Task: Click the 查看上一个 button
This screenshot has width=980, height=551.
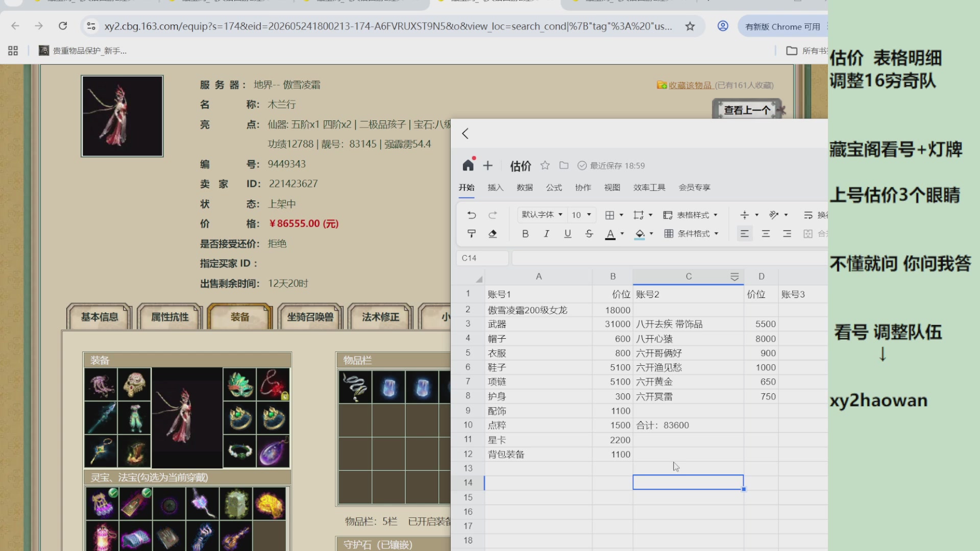Action: coord(747,110)
